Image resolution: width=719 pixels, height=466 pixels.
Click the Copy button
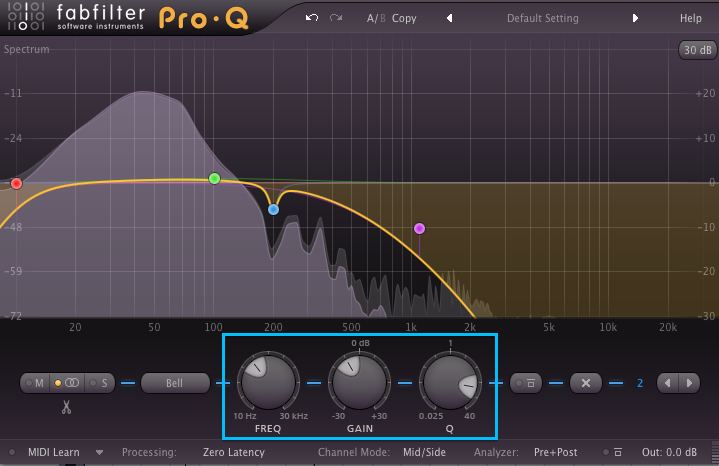[404, 18]
